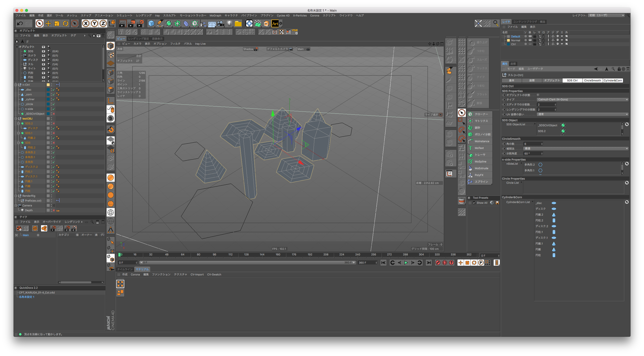Toggle the Y axis lock icon
This screenshot has width=644, height=356.
pos(94,24)
